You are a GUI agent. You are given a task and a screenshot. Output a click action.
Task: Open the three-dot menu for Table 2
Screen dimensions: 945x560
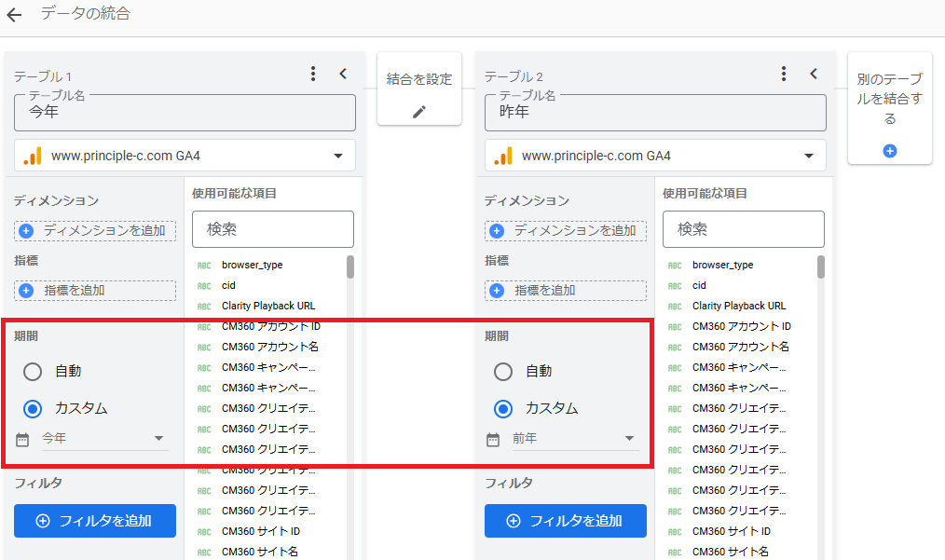click(x=784, y=74)
